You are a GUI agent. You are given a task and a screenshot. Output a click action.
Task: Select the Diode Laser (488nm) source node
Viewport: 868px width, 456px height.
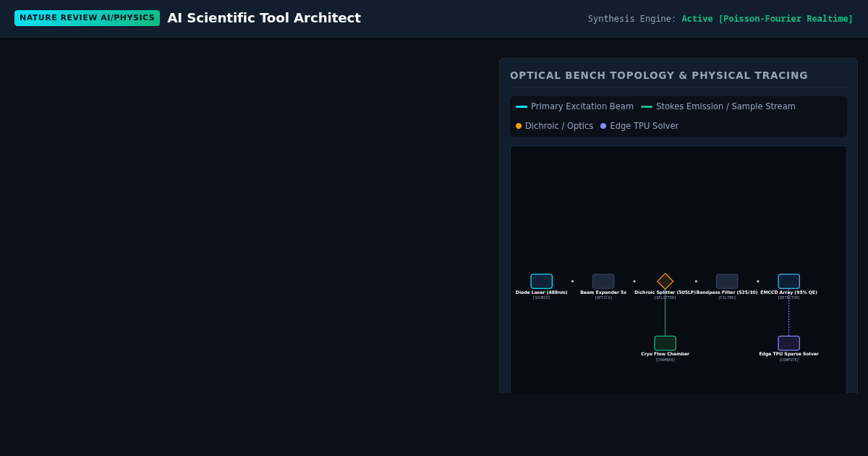pyautogui.click(x=541, y=282)
